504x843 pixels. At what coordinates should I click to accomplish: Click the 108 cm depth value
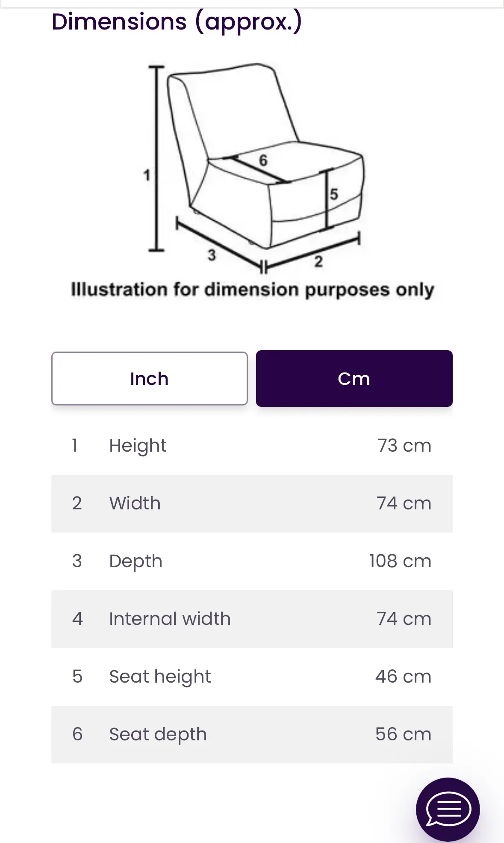pos(400,561)
